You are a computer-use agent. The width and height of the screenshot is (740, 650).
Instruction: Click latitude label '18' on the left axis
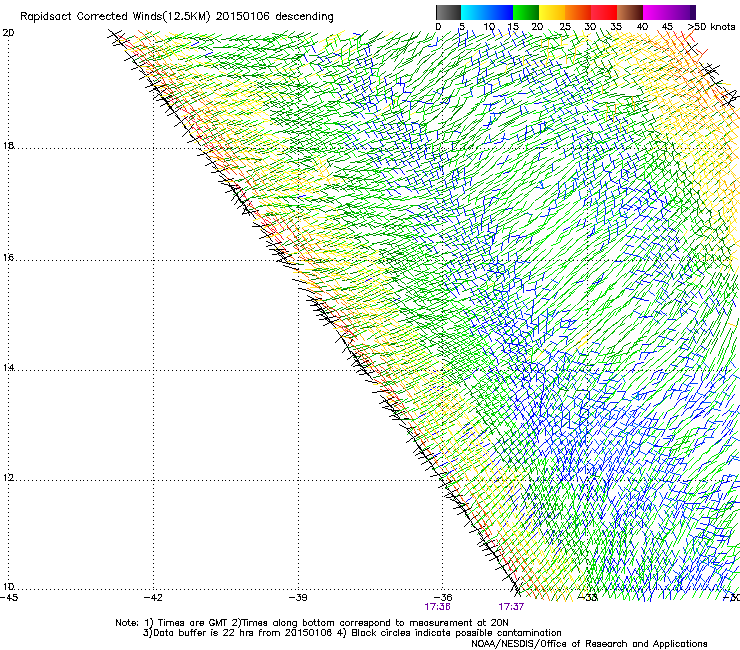[8, 145]
